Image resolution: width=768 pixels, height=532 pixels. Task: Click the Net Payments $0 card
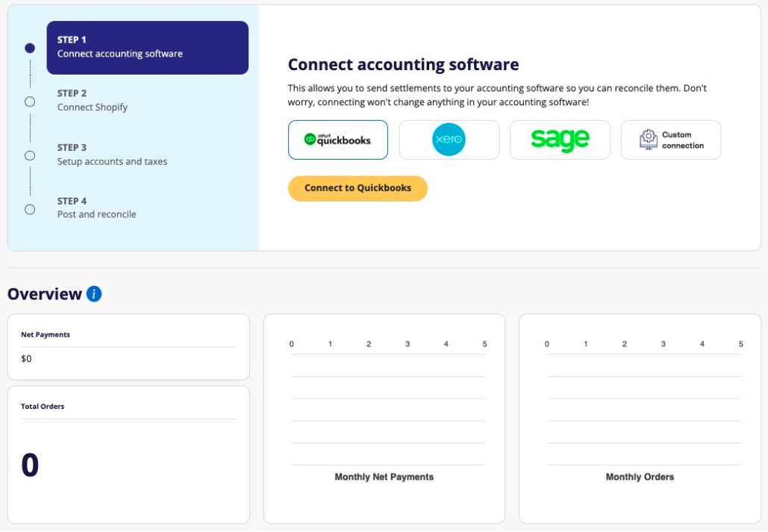click(x=128, y=347)
